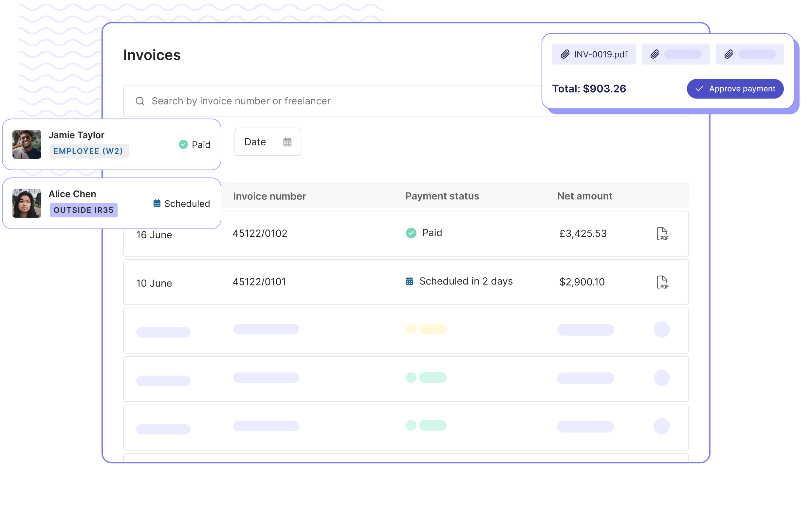This screenshot has height=514, width=812.
Task: Click the Net amount column header
Action: coord(584,196)
